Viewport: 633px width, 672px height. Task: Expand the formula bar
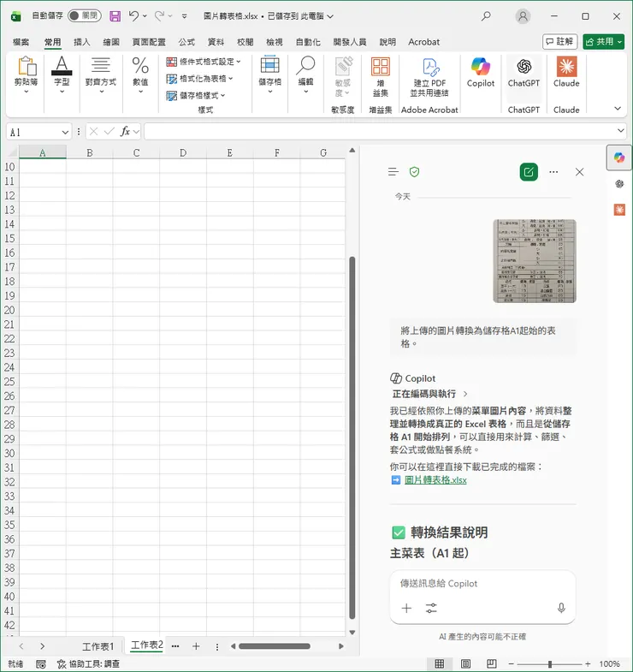[x=620, y=130]
